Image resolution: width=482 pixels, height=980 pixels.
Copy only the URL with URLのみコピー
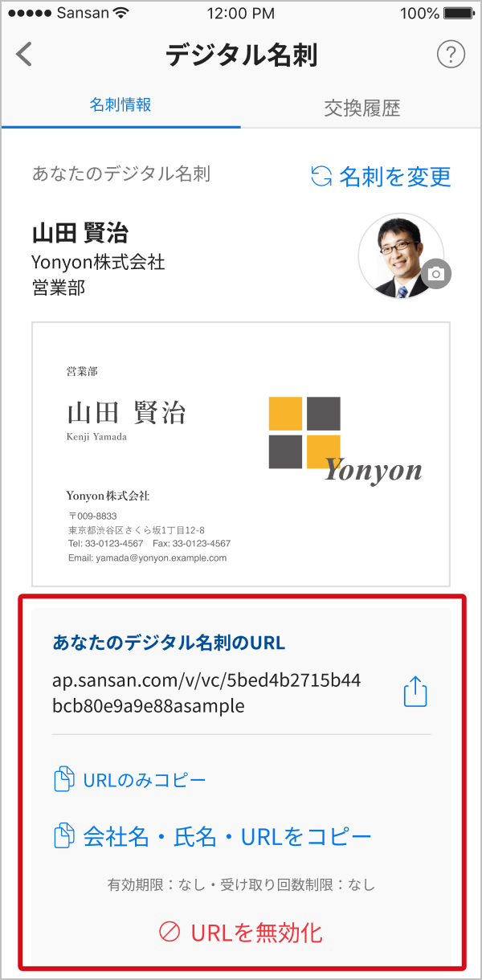pyautogui.click(x=145, y=780)
